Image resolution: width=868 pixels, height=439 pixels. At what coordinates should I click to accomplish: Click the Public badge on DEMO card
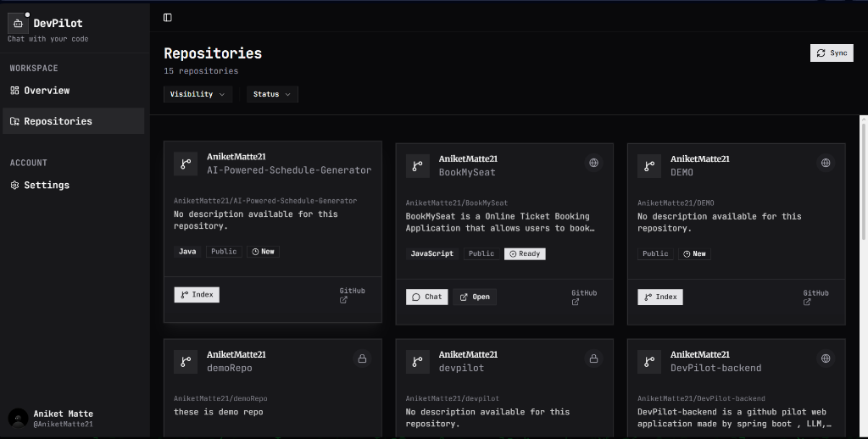click(x=655, y=253)
